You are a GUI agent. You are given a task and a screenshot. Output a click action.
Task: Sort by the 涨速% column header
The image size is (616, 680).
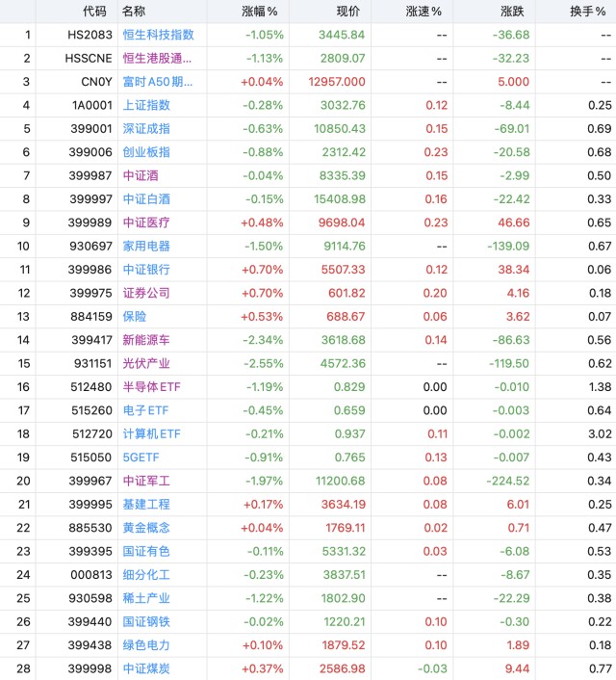pos(423,12)
